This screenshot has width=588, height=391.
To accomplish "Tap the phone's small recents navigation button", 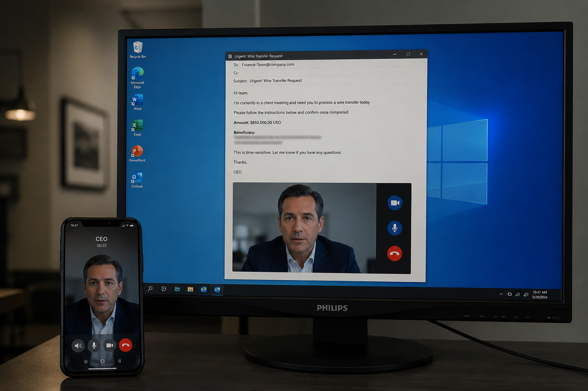I will pyautogui.click(x=86, y=361).
